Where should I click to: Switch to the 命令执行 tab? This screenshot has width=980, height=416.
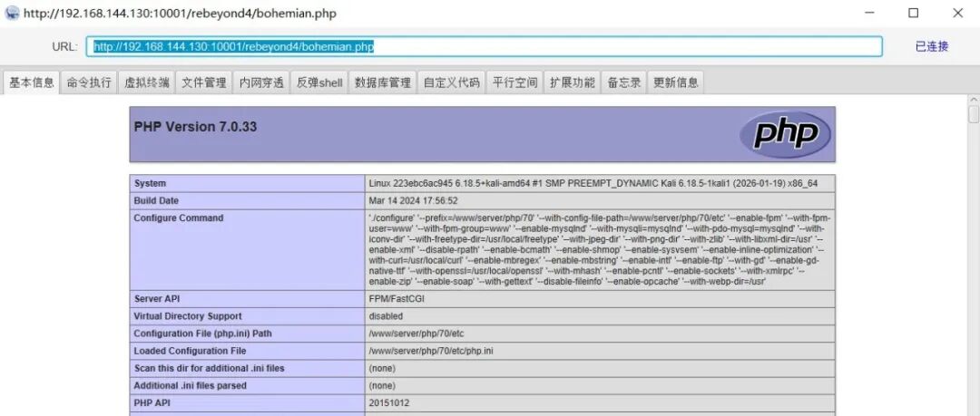point(89,82)
